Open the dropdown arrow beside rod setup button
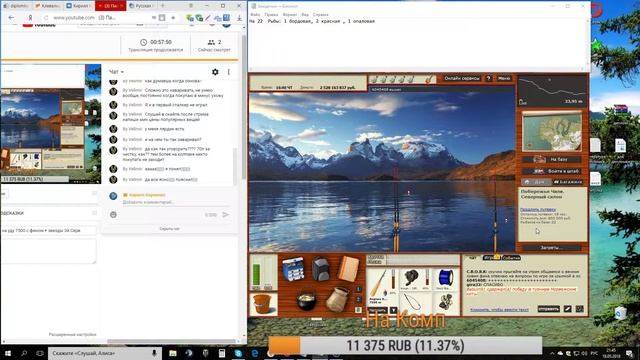The height and width of the screenshot is (360, 640). point(393,310)
